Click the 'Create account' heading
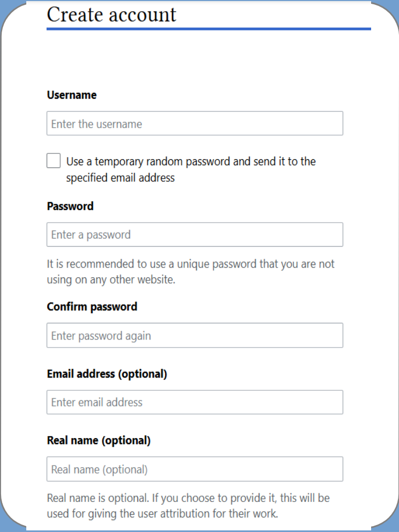The width and height of the screenshot is (399, 532). click(112, 14)
